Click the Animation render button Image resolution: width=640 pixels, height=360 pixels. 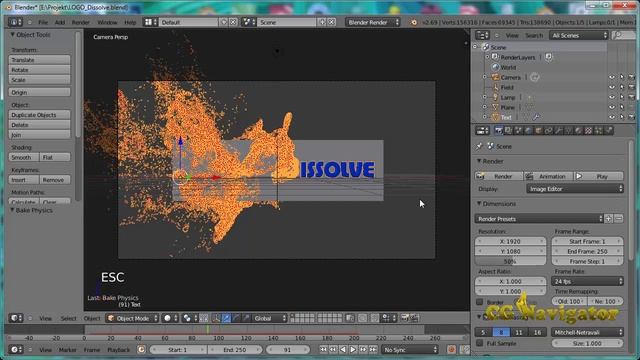[549, 176]
